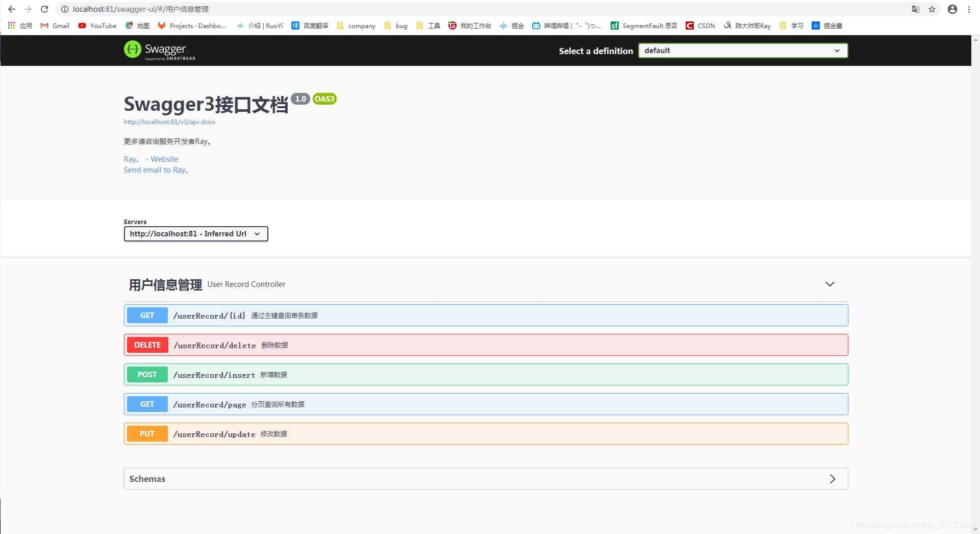Open the Gmail bookmark
Viewport: 980px width, 534px height.
pyautogui.click(x=54, y=26)
